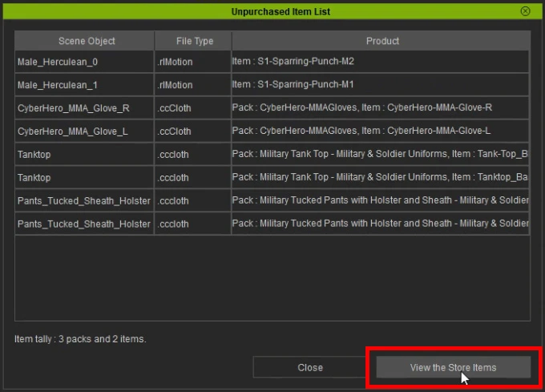545x392 pixels.
Task: Click the Product column header
Action: tap(381, 41)
